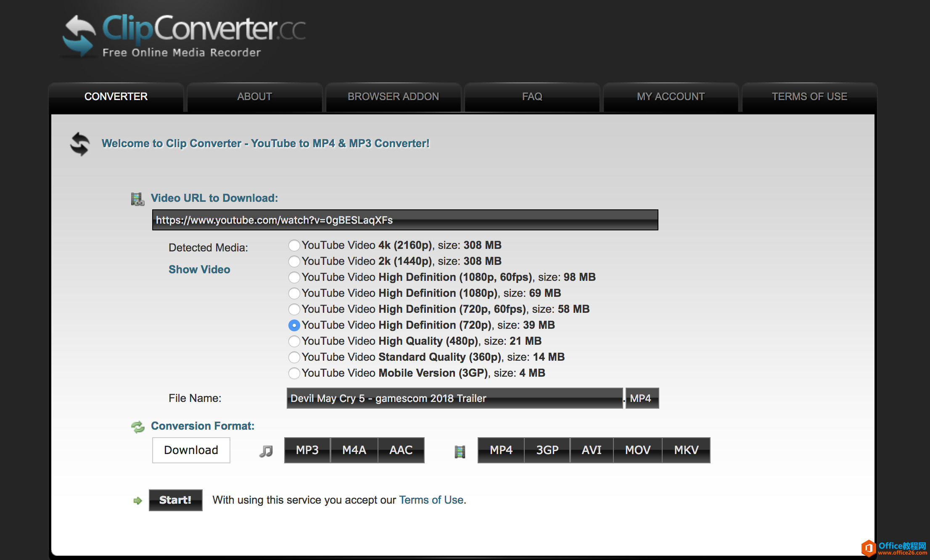
Task: Click the refresh arrows icon beside Welcome heading
Action: (x=80, y=144)
